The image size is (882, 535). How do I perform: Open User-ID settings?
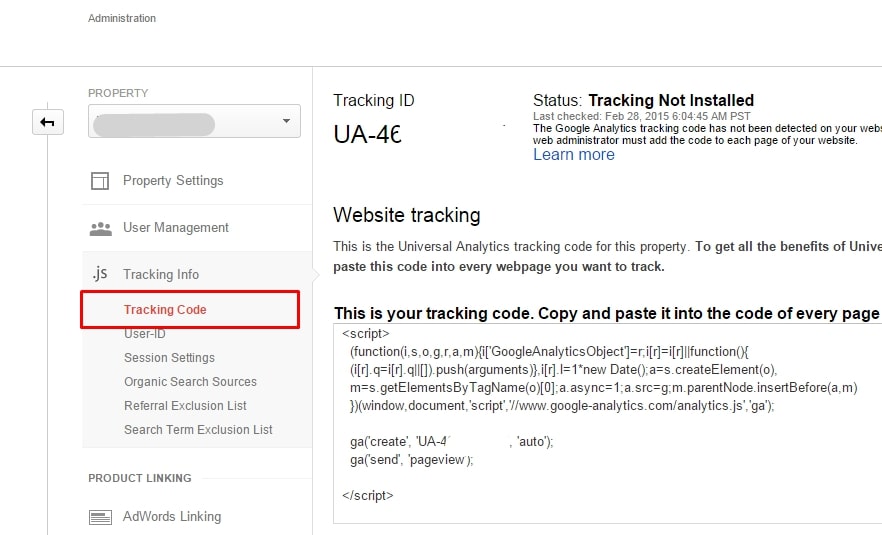[145, 334]
